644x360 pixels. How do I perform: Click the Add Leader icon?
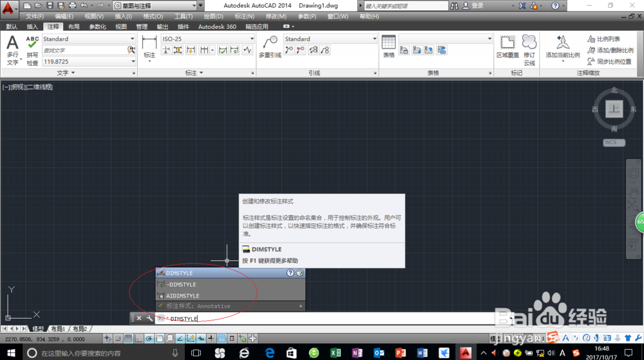pyautogui.click(x=289, y=50)
